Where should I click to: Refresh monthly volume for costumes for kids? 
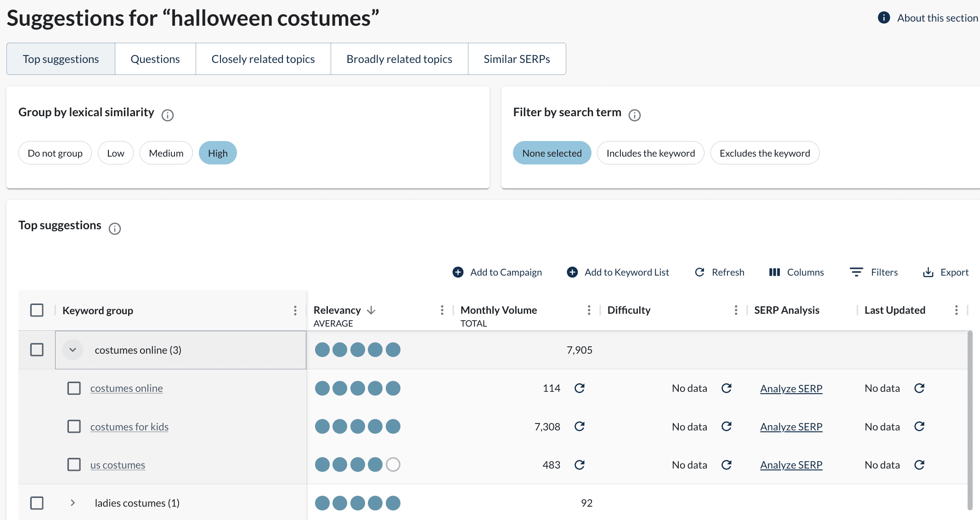(580, 427)
